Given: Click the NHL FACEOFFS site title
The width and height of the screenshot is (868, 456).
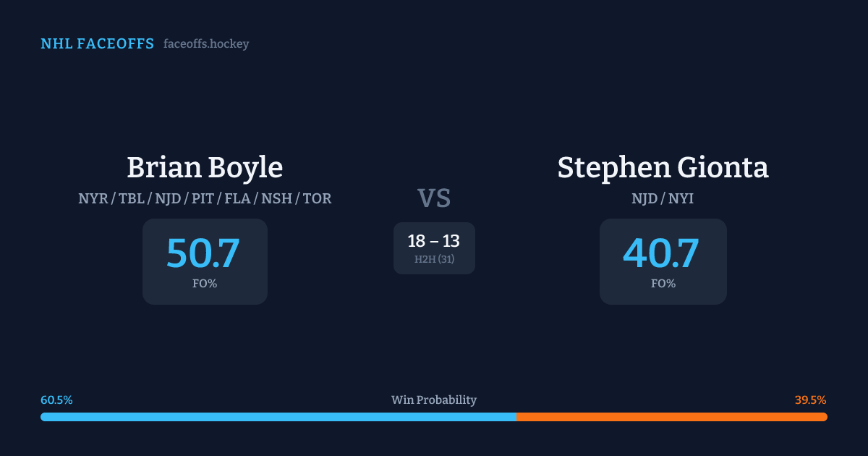Looking at the screenshot, I should [x=97, y=44].
